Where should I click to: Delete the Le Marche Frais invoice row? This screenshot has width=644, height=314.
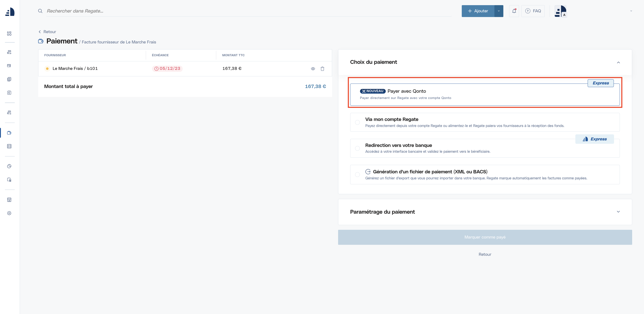point(322,69)
